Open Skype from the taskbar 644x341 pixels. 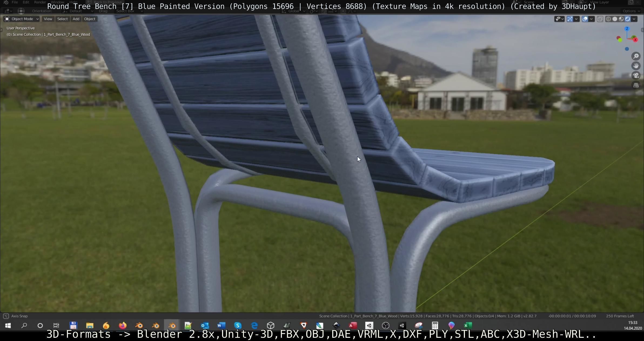pos(238,325)
